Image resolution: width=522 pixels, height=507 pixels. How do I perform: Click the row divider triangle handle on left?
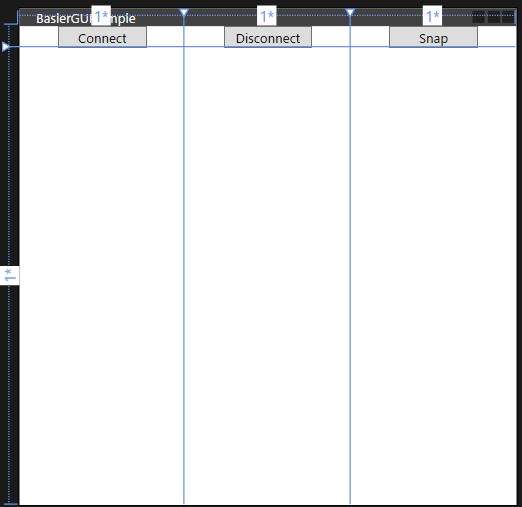click(x=5, y=47)
